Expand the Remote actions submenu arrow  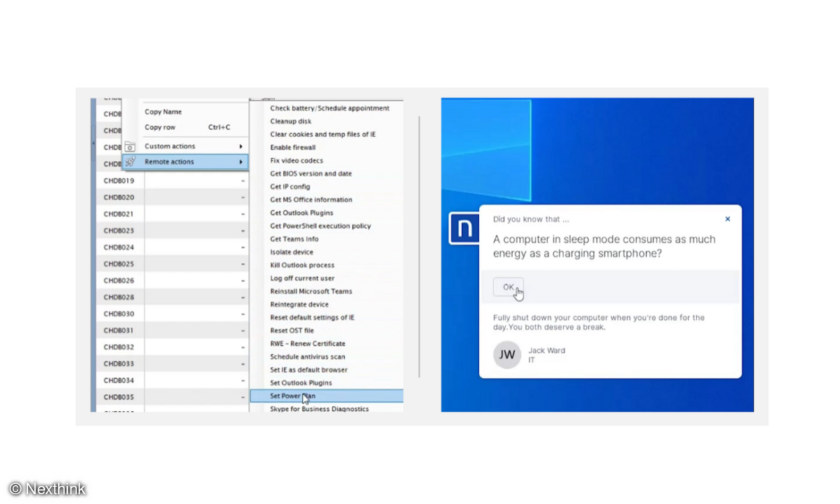241,162
